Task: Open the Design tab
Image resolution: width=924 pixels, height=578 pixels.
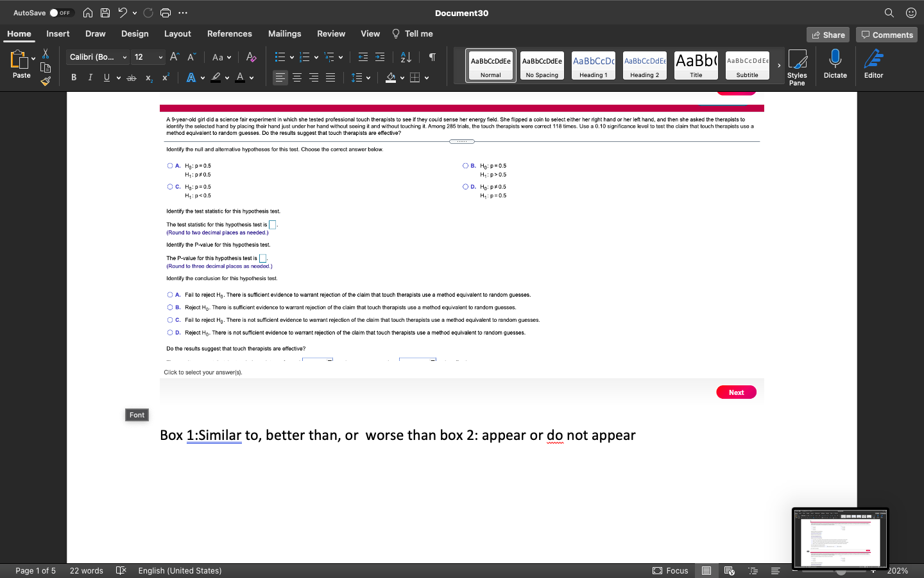Action: pos(135,33)
